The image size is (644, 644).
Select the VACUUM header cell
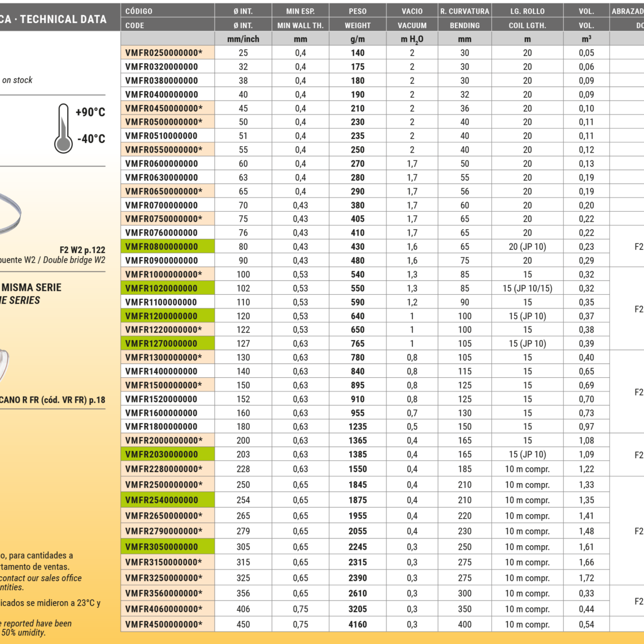(x=412, y=25)
